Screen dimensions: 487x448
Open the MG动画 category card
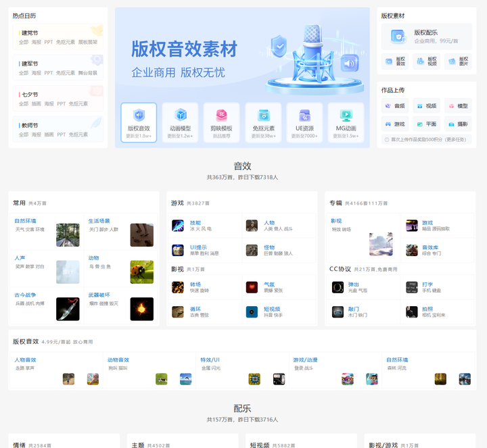click(x=346, y=122)
